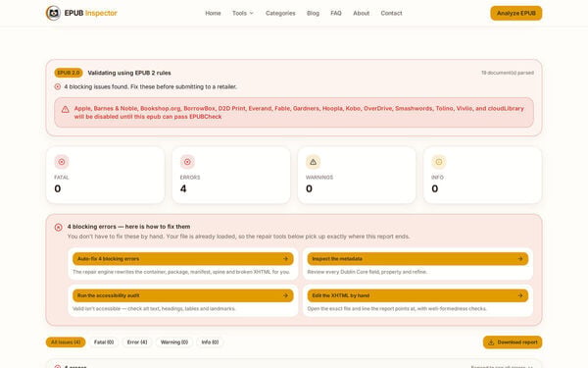Filter by Error (4) issues
This screenshot has width=588, height=368.
click(137, 342)
